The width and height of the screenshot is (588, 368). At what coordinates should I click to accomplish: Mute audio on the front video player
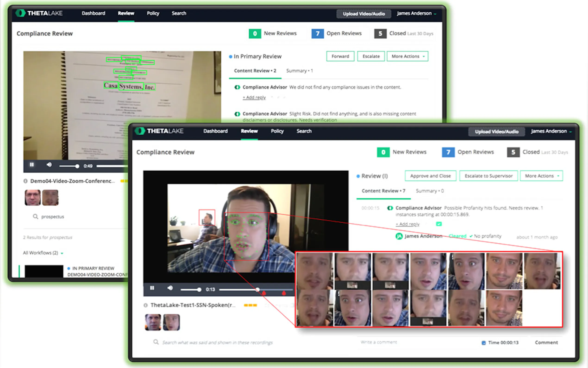tap(170, 288)
